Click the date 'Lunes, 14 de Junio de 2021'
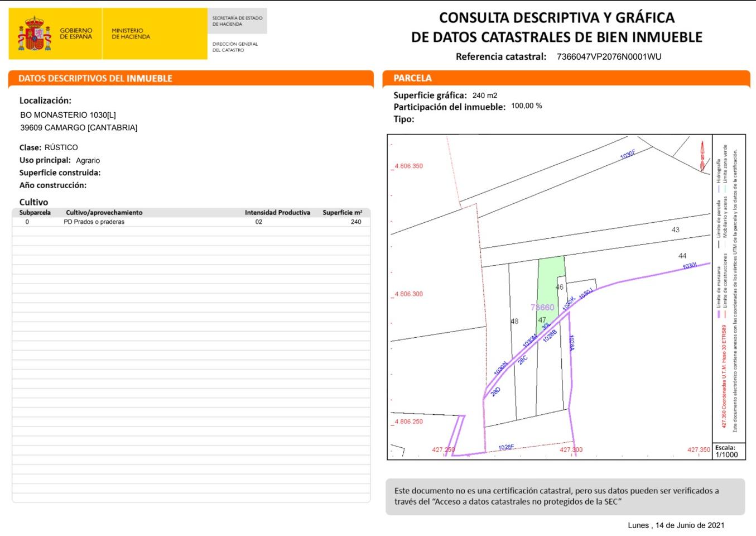Image resolution: width=756 pixels, height=536 pixels. [x=676, y=525]
